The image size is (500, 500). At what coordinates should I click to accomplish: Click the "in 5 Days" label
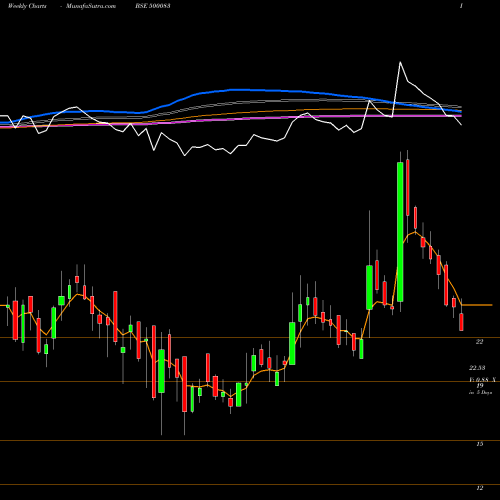click(480, 393)
